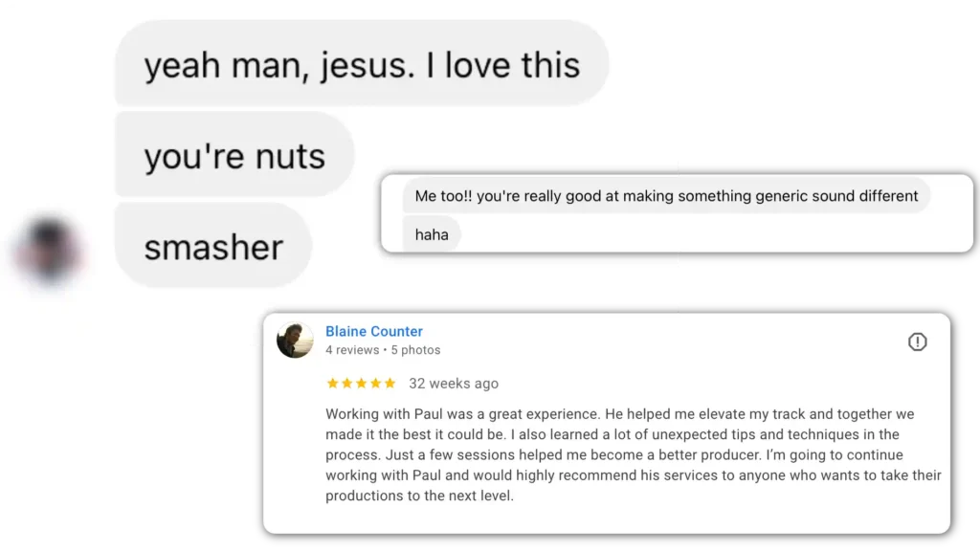
Task: Click the fourth star in rating
Action: click(x=375, y=384)
